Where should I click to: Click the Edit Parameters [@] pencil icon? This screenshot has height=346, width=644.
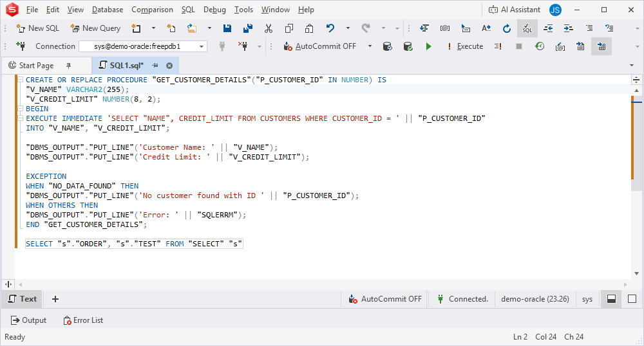click(x=560, y=46)
